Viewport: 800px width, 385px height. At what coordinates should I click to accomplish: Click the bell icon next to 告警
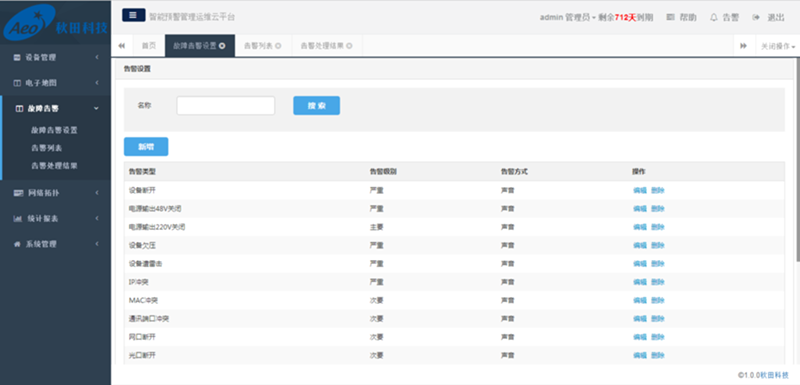[714, 17]
